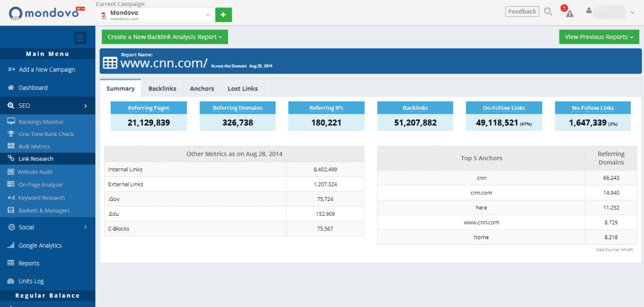Click the Data Sources: Ahrefs note
This screenshot has width=644, height=307.
pyautogui.click(x=614, y=249)
